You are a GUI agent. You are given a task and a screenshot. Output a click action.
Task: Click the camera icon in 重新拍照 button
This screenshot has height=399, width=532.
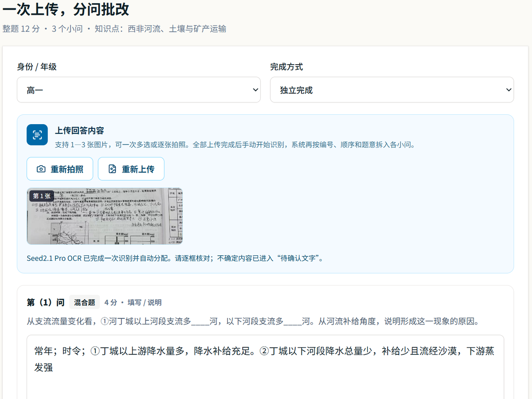(x=41, y=169)
